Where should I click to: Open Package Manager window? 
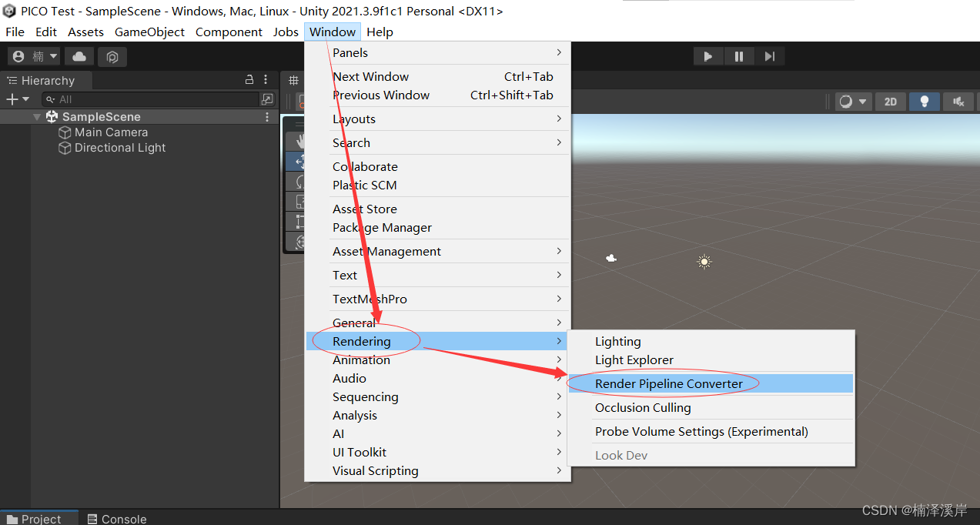437,227
